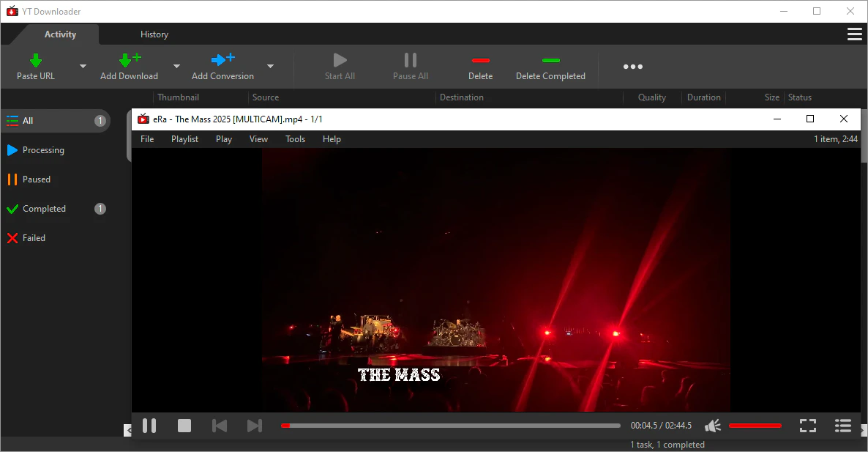Skip to the next track
868x452 pixels.
[x=255, y=426]
